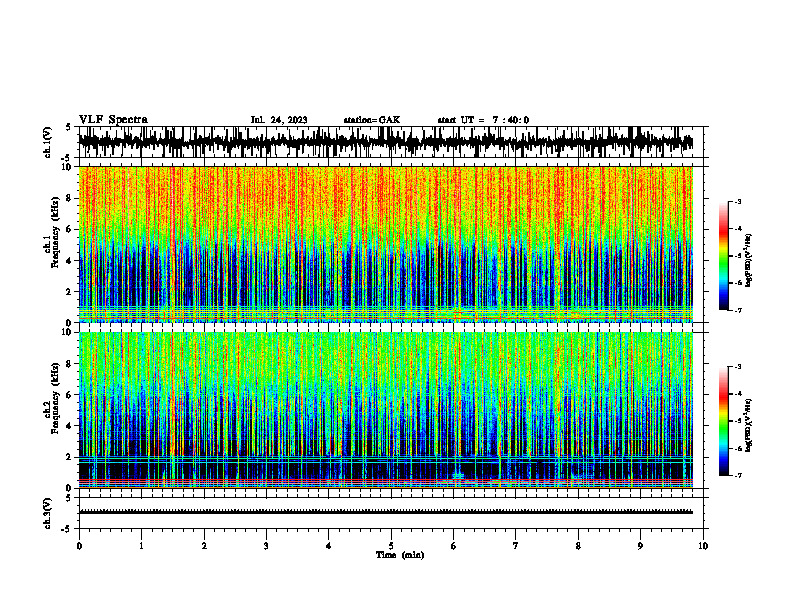Viewport: 792px width, 612px height.
Task: Click the time axis "10" tick label
Action: click(x=703, y=546)
